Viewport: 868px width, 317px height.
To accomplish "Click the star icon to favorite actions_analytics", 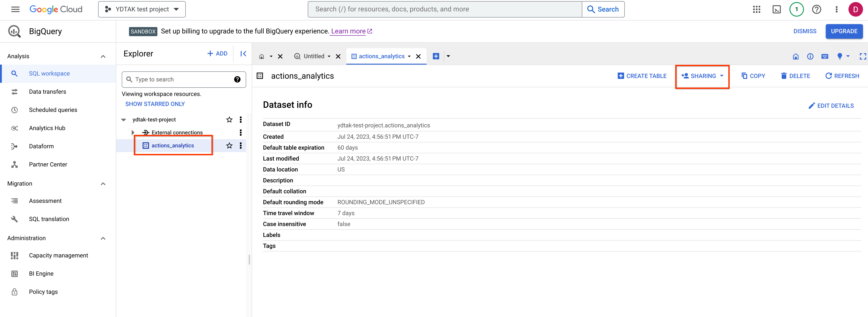I will pos(229,145).
